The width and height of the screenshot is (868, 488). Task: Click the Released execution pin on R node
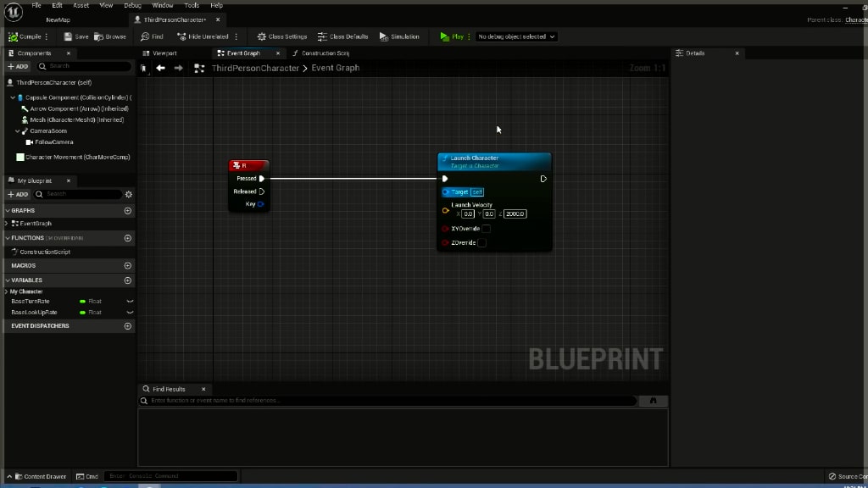click(x=262, y=191)
